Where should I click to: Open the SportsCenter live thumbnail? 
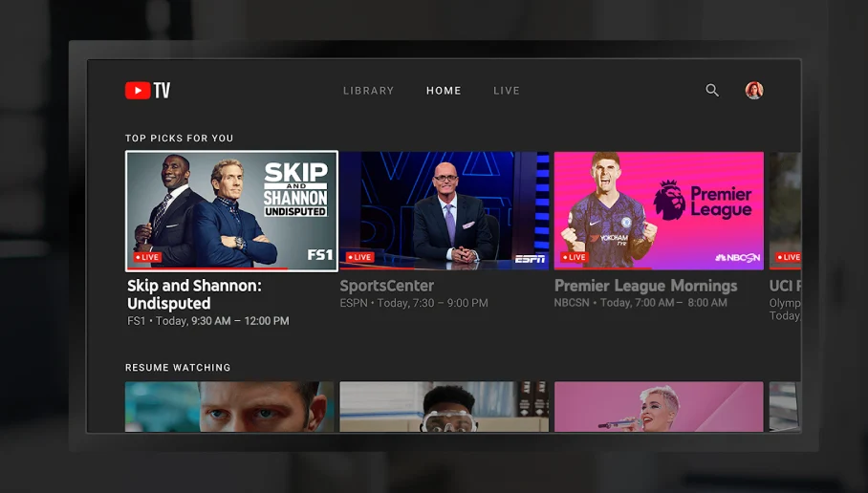tap(444, 211)
